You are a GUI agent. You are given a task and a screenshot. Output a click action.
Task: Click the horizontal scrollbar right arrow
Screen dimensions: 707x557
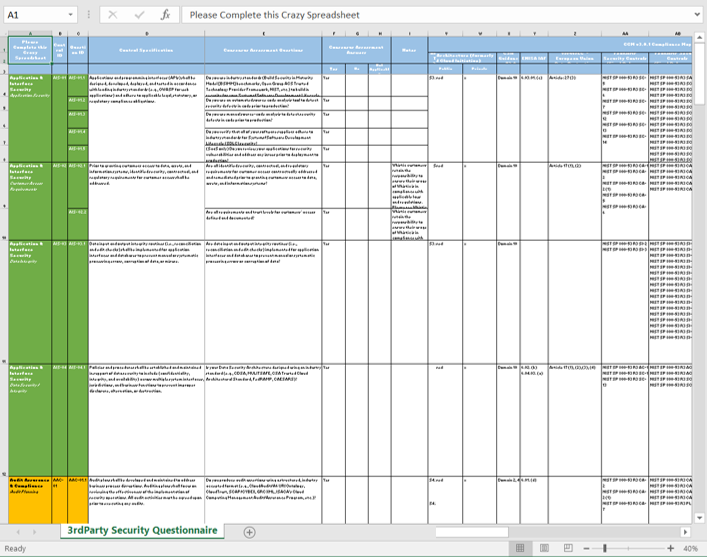[x=685, y=532]
